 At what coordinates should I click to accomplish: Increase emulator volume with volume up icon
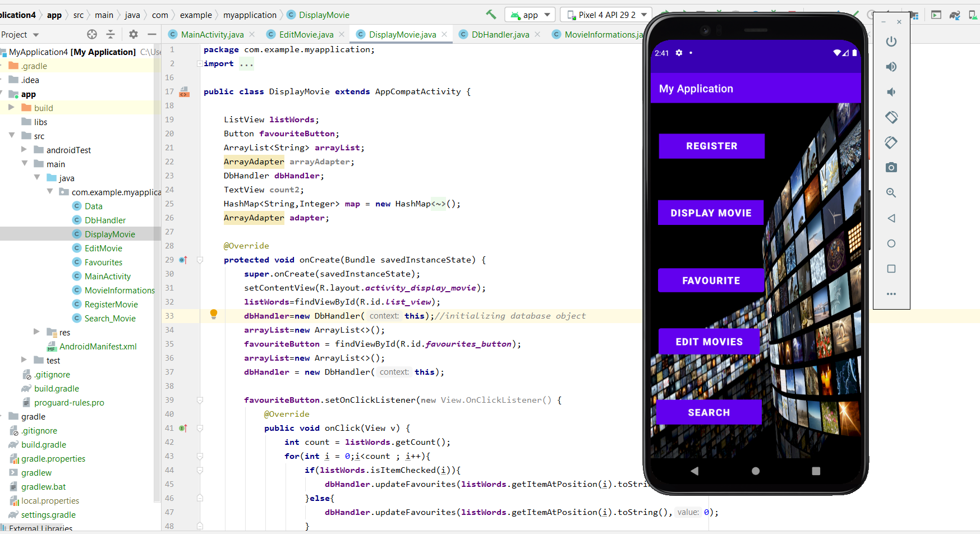point(892,67)
